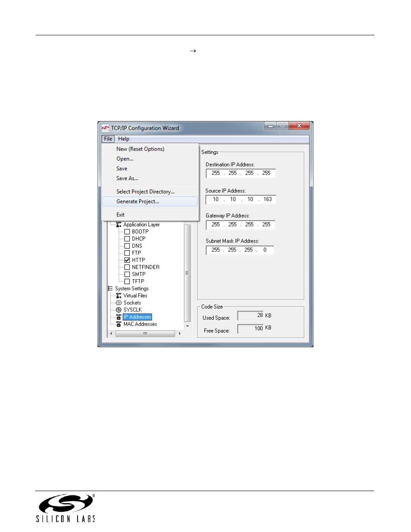Viewport: 411px width, 532px height.
Task: Select the Virtual Files tree item
Action: [135, 296]
